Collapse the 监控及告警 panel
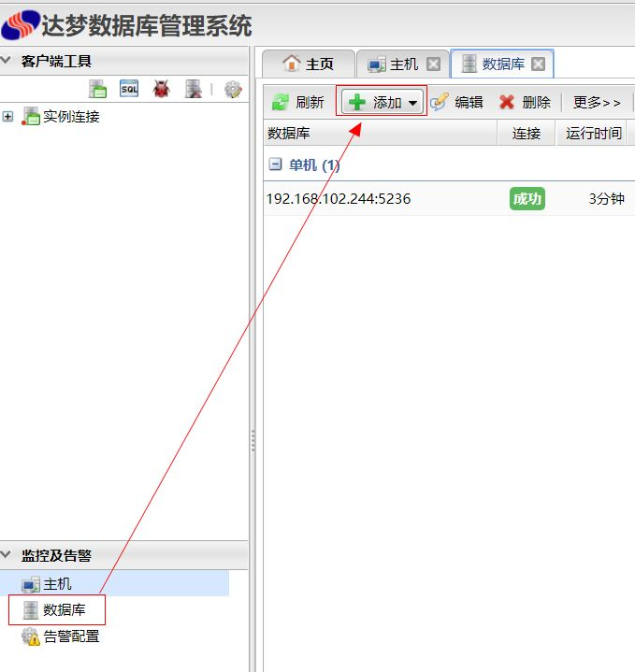Screen dimensions: 635x672 click(6, 554)
